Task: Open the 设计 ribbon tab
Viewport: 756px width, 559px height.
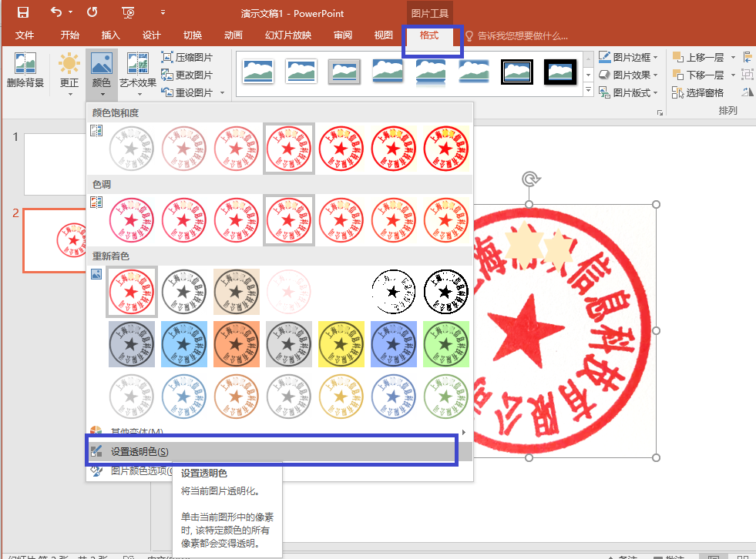Action: (x=151, y=35)
